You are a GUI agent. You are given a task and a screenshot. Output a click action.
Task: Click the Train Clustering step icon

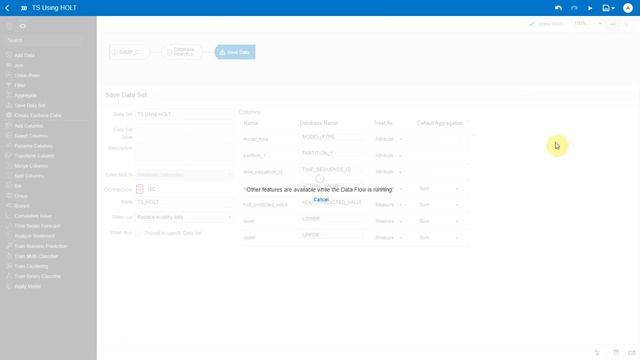tap(9, 266)
